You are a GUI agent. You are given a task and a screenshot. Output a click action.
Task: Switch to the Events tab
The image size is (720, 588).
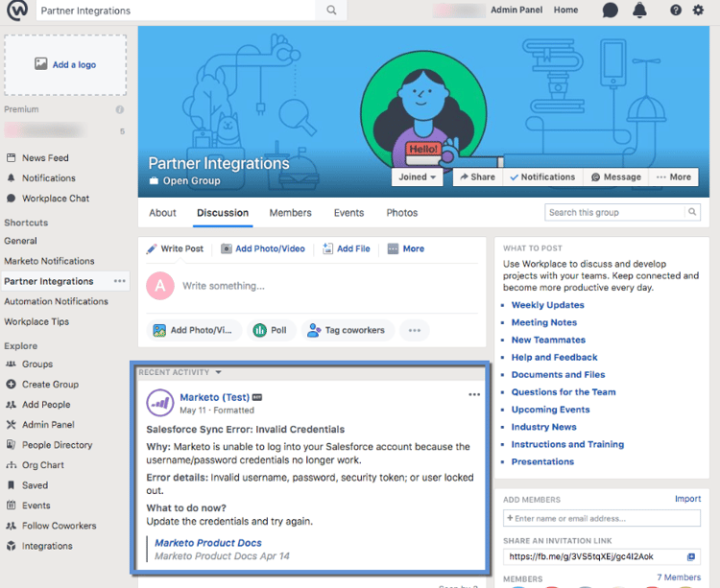coord(349,213)
